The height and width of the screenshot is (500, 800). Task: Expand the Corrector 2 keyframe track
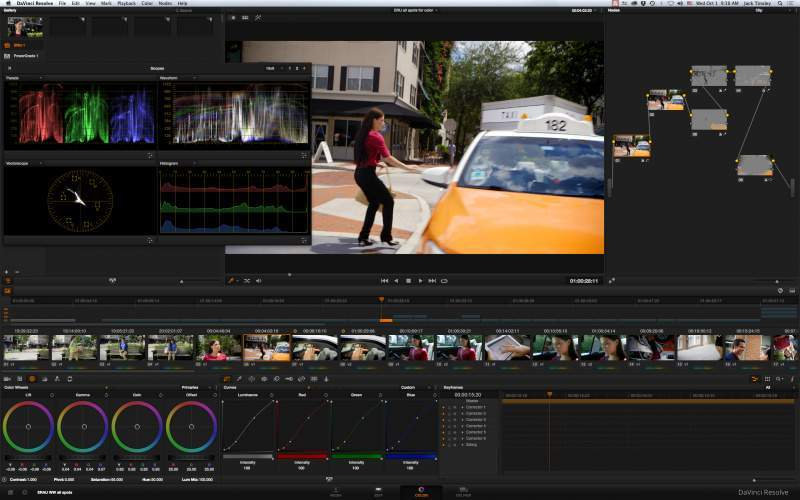tap(462, 413)
